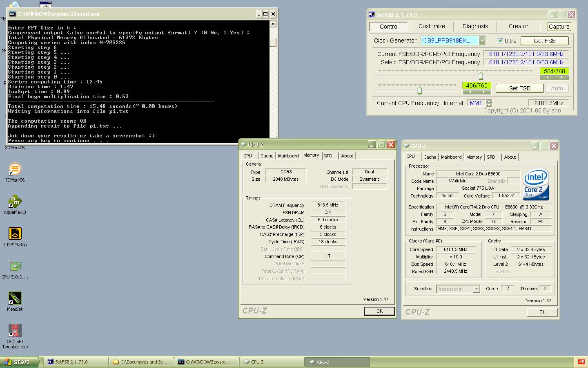
Task: Open the Customize tab in SetFSB
Action: pyautogui.click(x=432, y=26)
